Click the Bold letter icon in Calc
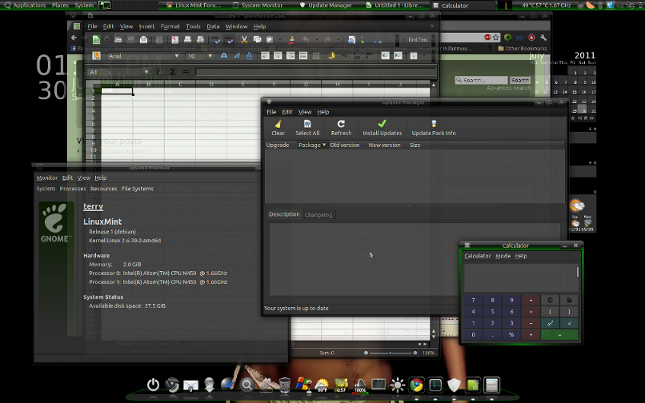The width and height of the screenshot is (645, 403). tap(224, 56)
